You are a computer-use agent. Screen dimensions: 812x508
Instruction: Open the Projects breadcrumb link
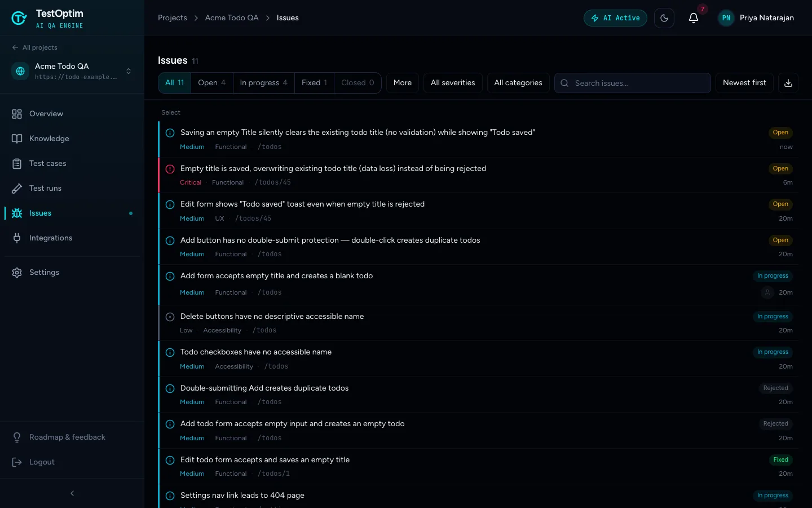173,18
